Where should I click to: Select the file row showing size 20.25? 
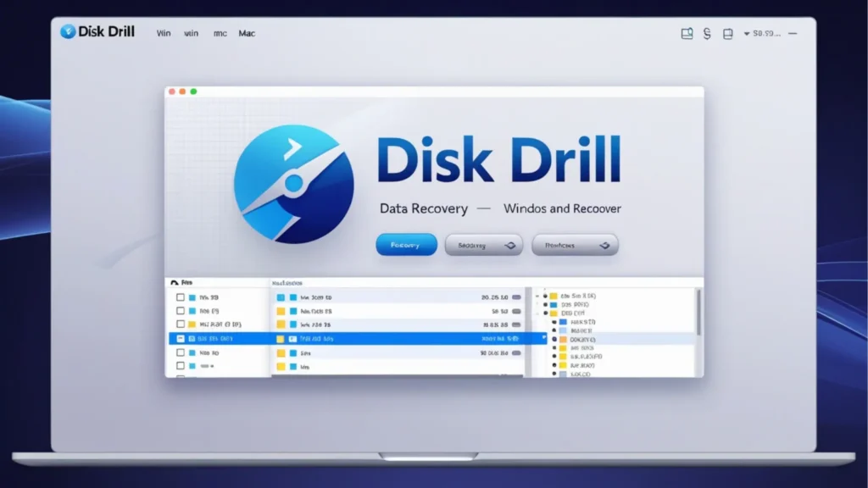click(398, 297)
